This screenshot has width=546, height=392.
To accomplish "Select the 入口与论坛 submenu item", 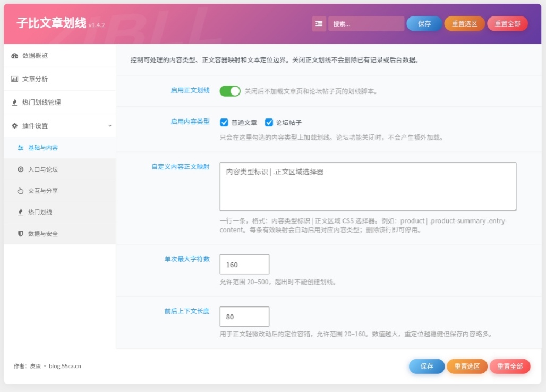I will [60, 169].
